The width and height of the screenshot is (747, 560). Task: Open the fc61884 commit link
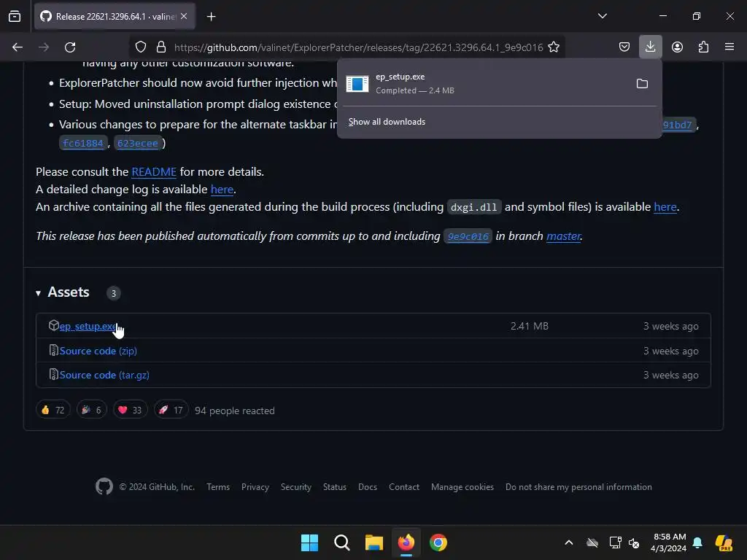point(83,144)
